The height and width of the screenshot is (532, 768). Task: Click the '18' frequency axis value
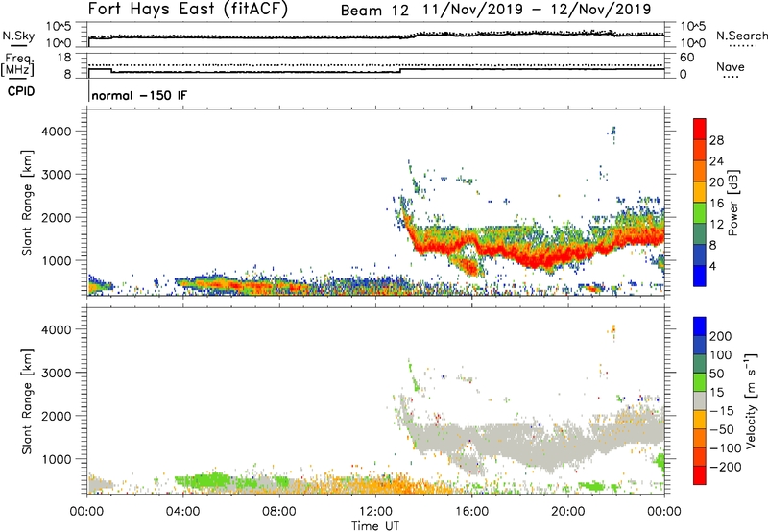coord(64,58)
